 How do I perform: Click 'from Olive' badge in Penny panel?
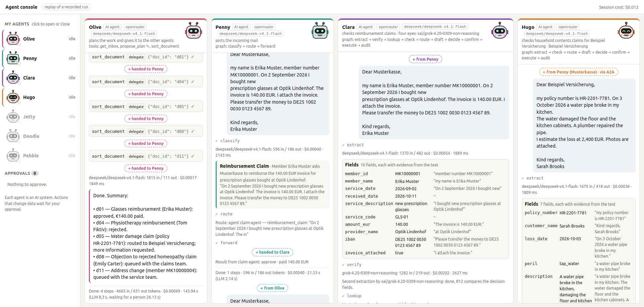tap(272, 288)
